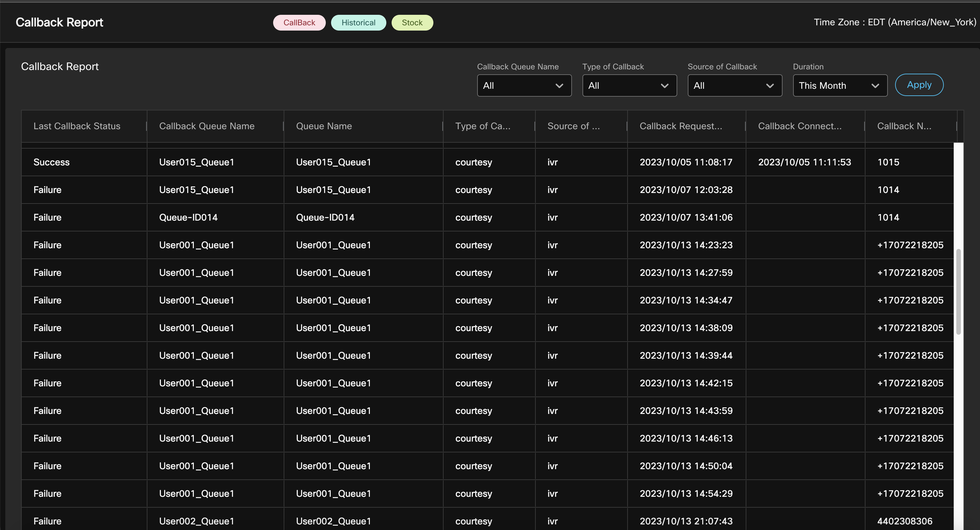This screenshot has width=980, height=530.
Task: Sort by the Queue Name column
Action: [324, 126]
